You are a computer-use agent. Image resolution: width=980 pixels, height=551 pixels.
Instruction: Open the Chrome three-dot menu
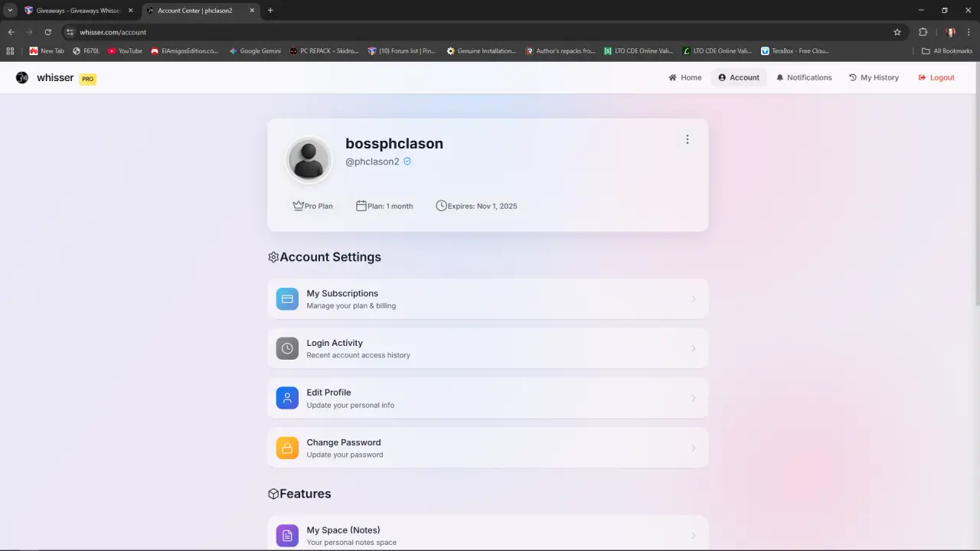(969, 32)
